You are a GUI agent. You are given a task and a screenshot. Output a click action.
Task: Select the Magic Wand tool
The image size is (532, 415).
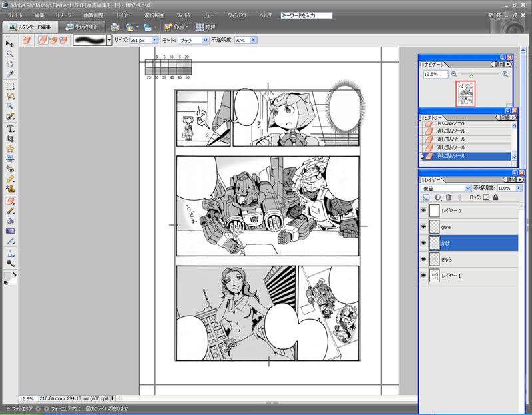coord(10,106)
